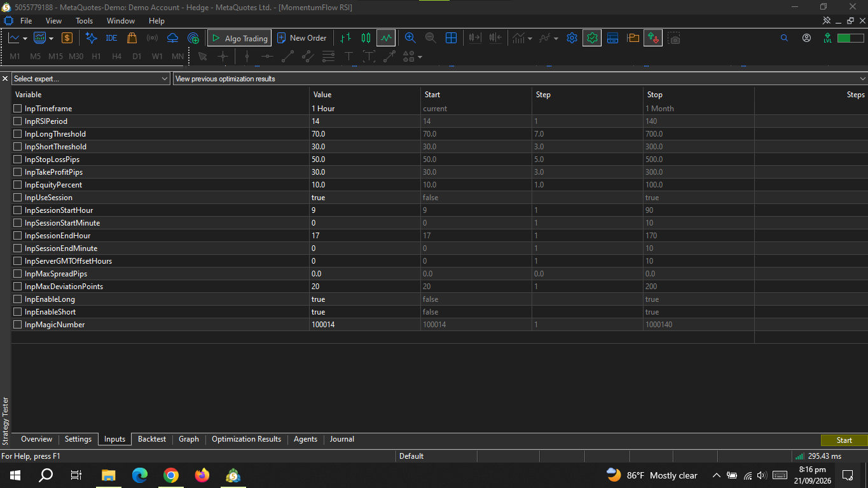The height and width of the screenshot is (488, 868).
Task: Click the tile windows grid icon
Action: tap(451, 38)
